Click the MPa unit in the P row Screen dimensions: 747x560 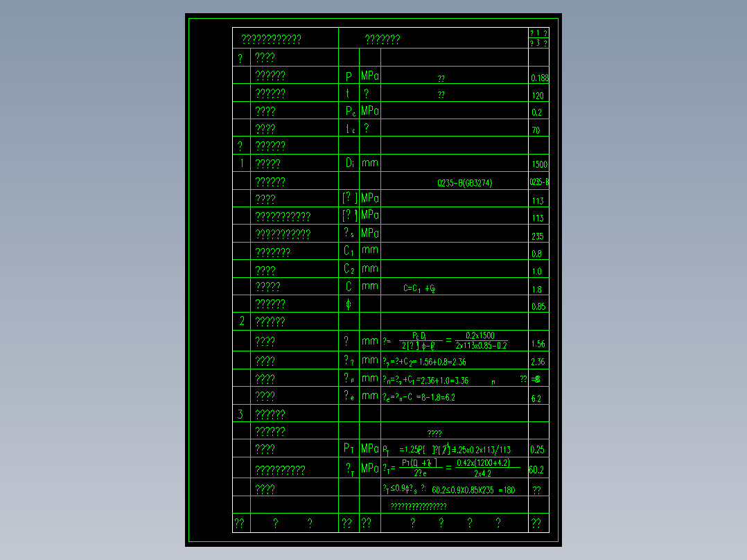(x=370, y=76)
